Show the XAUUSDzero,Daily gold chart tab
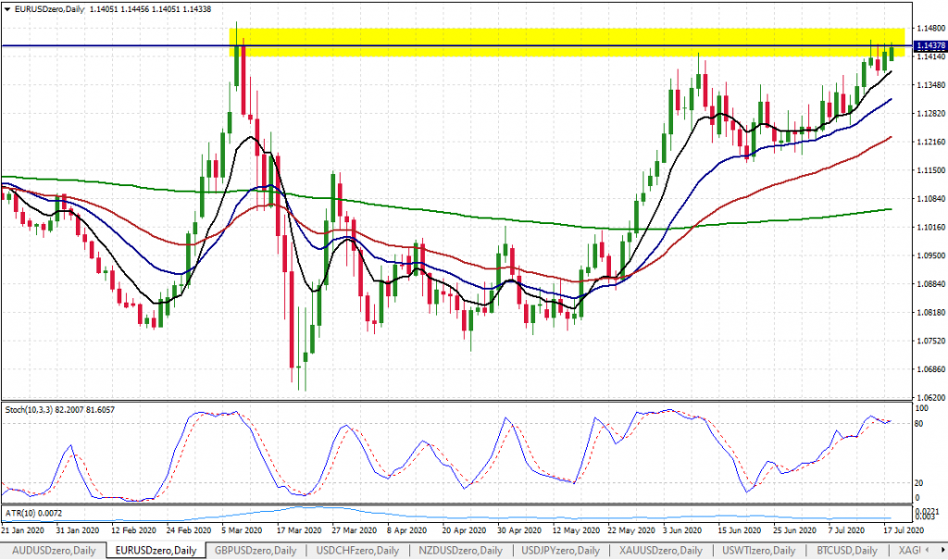This screenshot has width=948, height=560. pyautogui.click(x=664, y=551)
